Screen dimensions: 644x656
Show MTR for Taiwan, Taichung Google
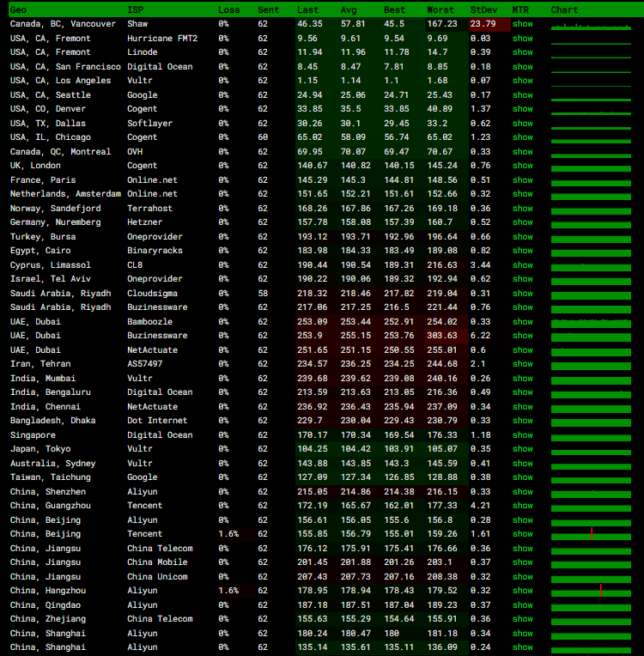coord(523,477)
